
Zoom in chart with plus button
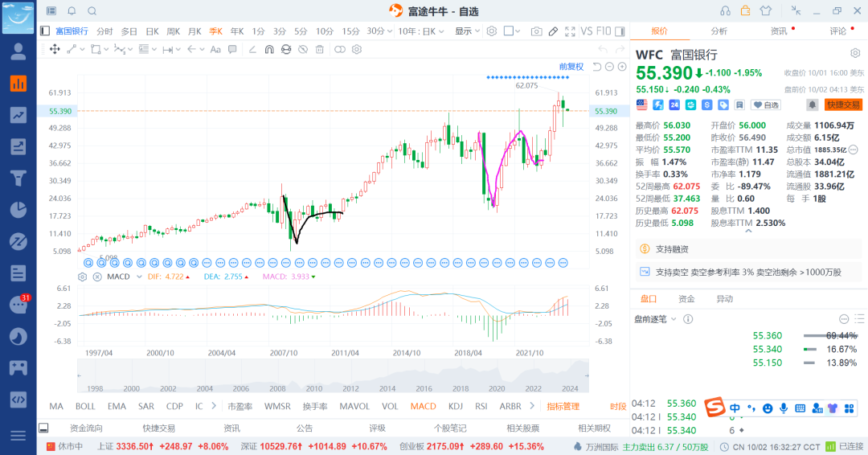point(622,67)
